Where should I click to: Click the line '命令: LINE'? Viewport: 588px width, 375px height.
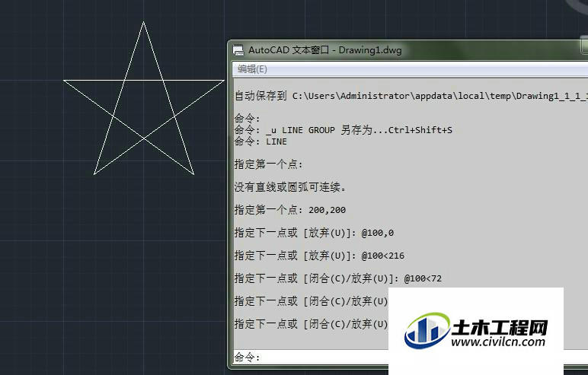pyautogui.click(x=260, y=141)
